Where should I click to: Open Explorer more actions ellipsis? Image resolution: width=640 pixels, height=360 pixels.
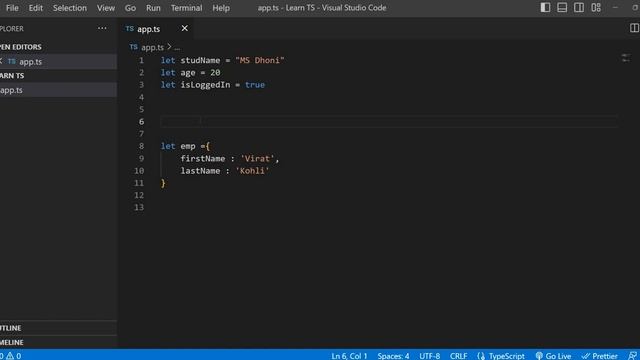(x=102, y=28)
